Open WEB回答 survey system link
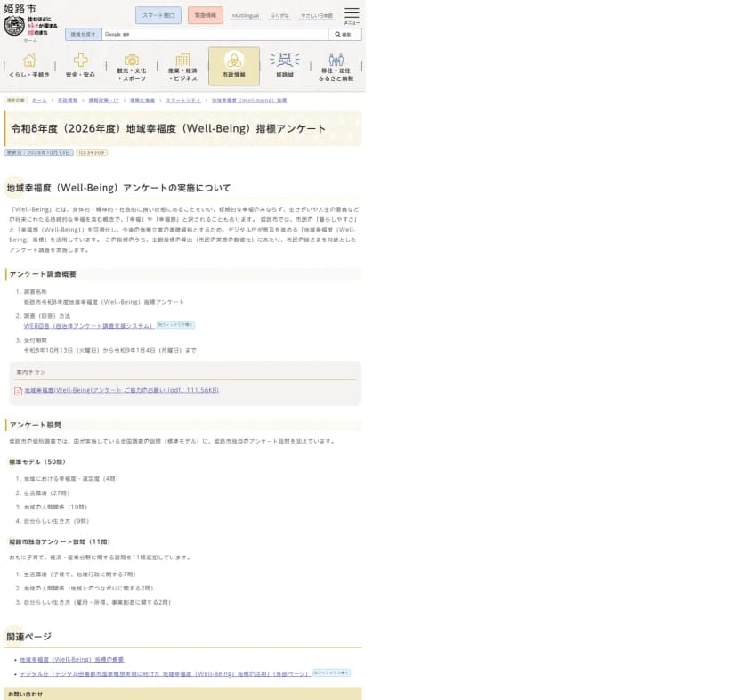737x700 pixels. [89, 326]
